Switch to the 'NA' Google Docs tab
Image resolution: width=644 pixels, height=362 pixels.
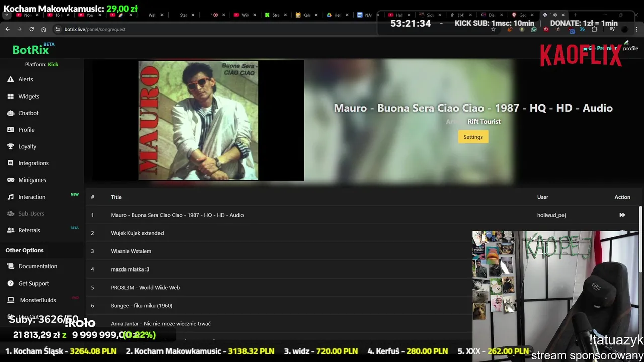point(364,15)
